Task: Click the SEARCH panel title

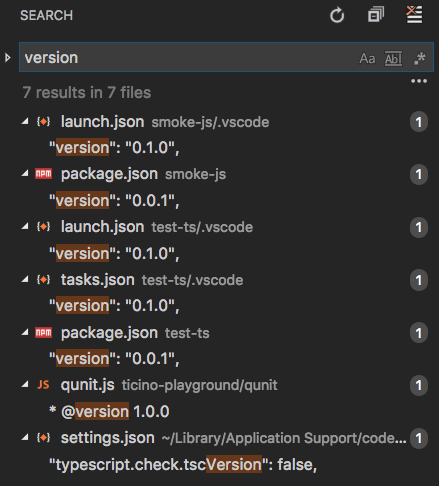Action: (46, 15)
